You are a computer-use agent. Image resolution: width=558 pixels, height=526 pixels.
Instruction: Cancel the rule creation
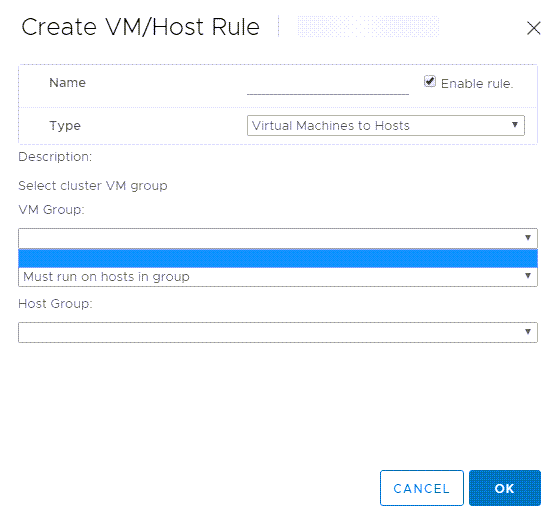(x=422, y=488)
